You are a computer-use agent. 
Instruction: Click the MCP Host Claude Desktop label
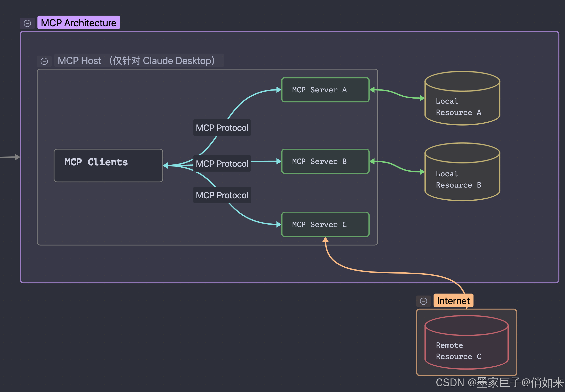tap(139, 61)
